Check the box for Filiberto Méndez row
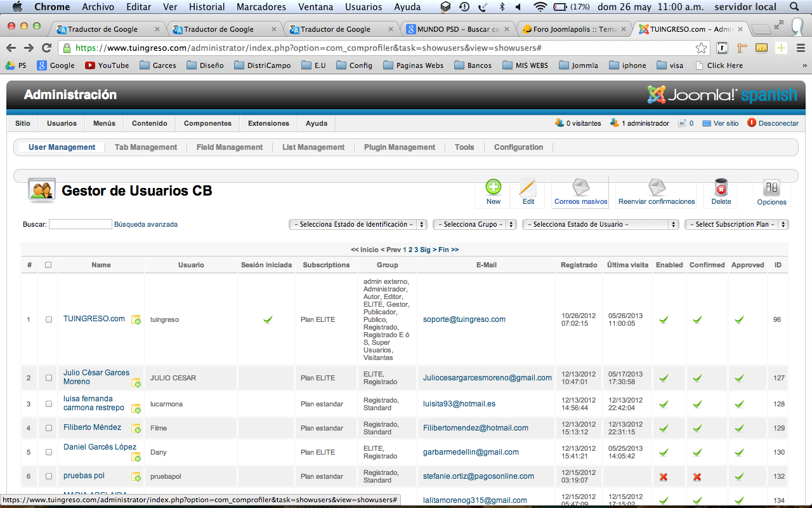 (x=49, y=428)
